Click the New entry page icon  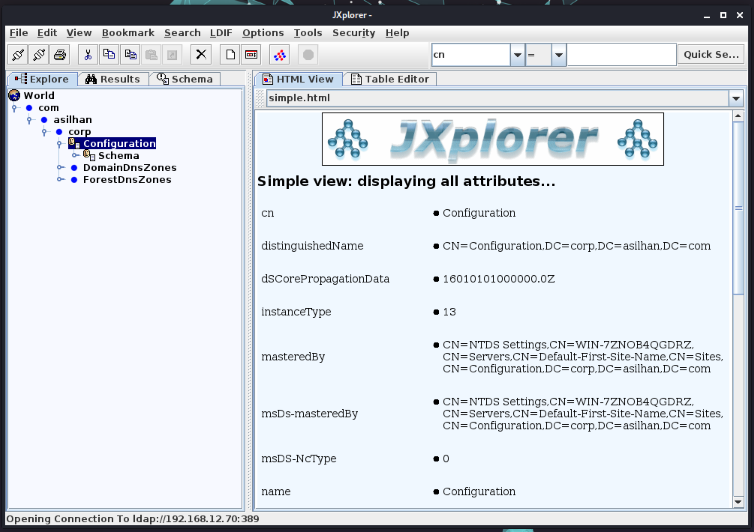(230, 54)
